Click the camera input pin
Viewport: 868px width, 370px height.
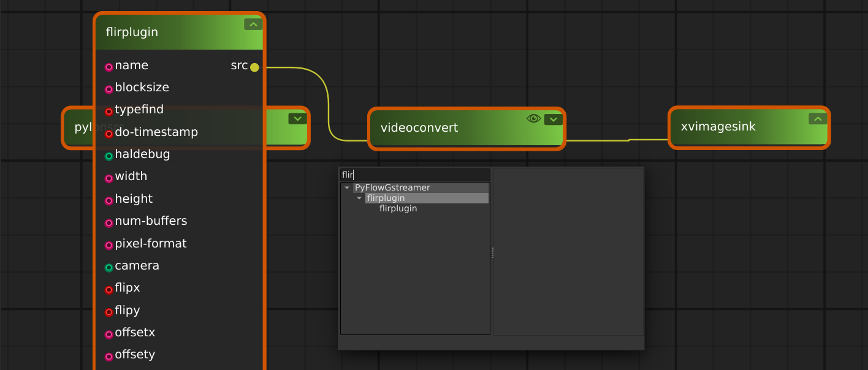tap(109, 267)
